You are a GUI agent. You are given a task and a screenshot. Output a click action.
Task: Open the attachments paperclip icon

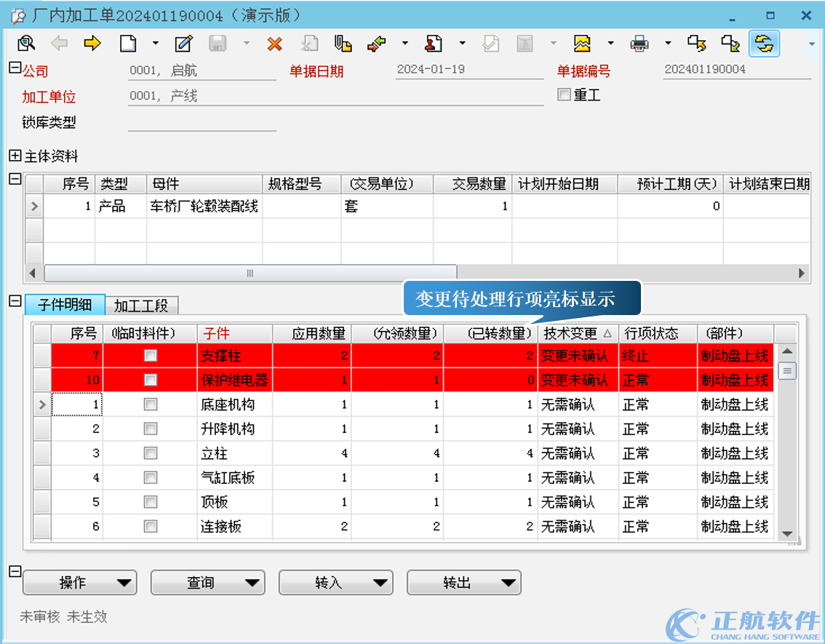pyautogui.click(x=343, y=43)
